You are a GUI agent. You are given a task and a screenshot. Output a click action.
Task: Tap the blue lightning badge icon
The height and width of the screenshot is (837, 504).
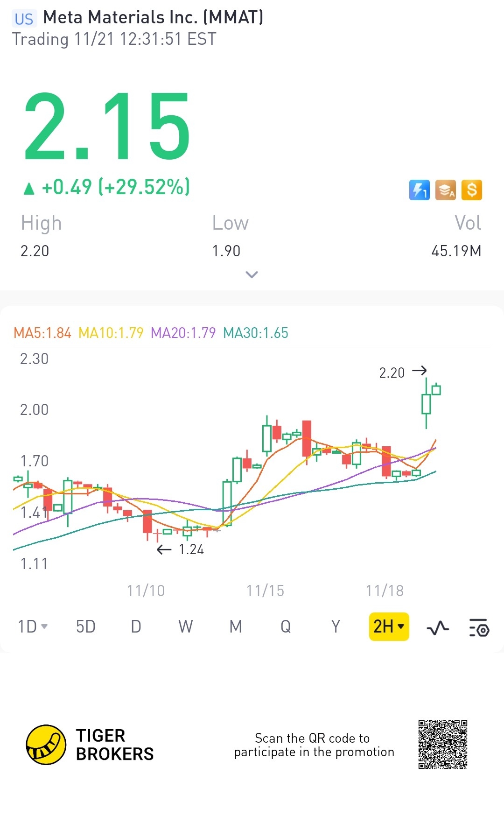(419, 190)
